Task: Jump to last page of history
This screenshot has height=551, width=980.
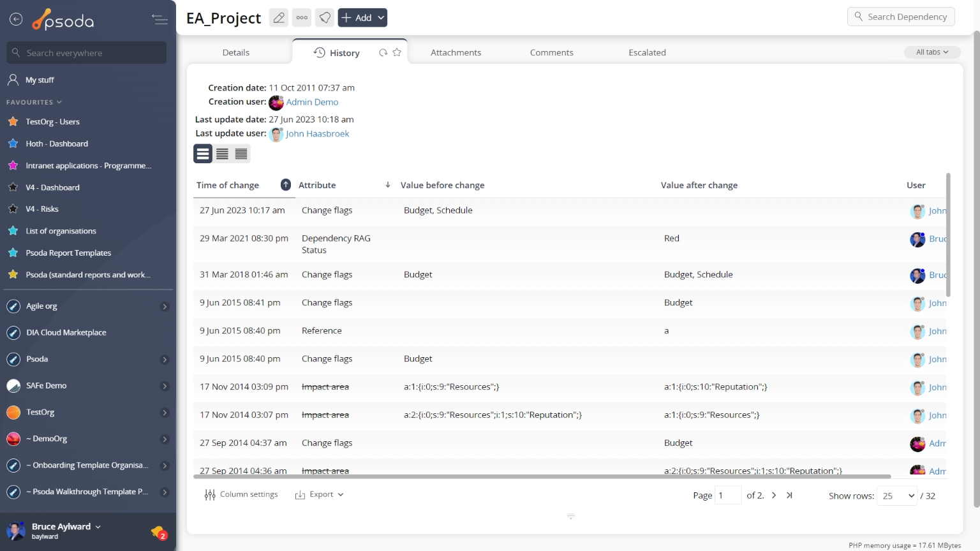Action: pos(789,496)
